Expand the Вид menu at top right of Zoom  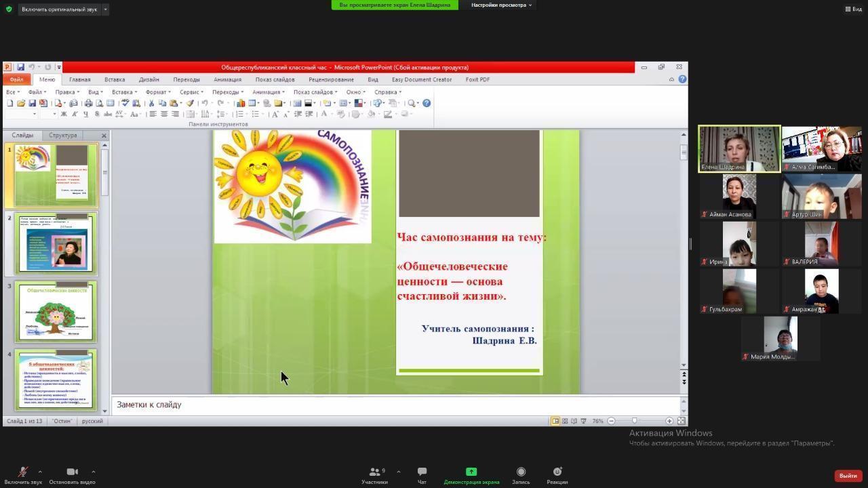pyautogui.click(x=852, y=9)
